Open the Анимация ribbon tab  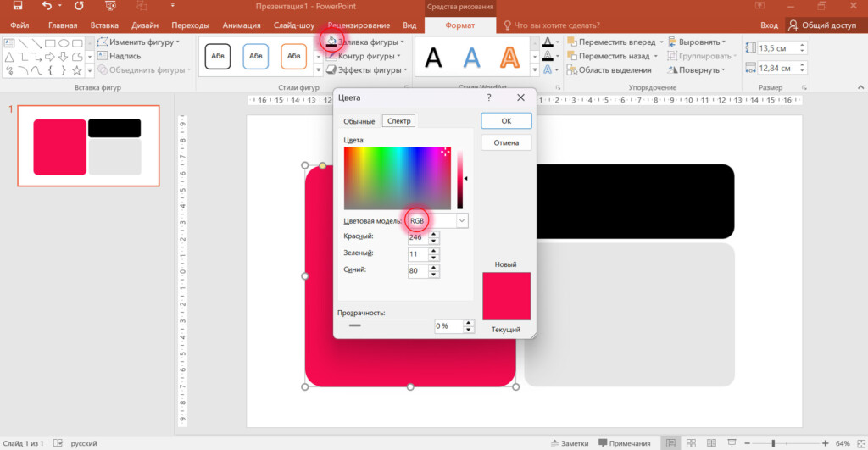242,25
